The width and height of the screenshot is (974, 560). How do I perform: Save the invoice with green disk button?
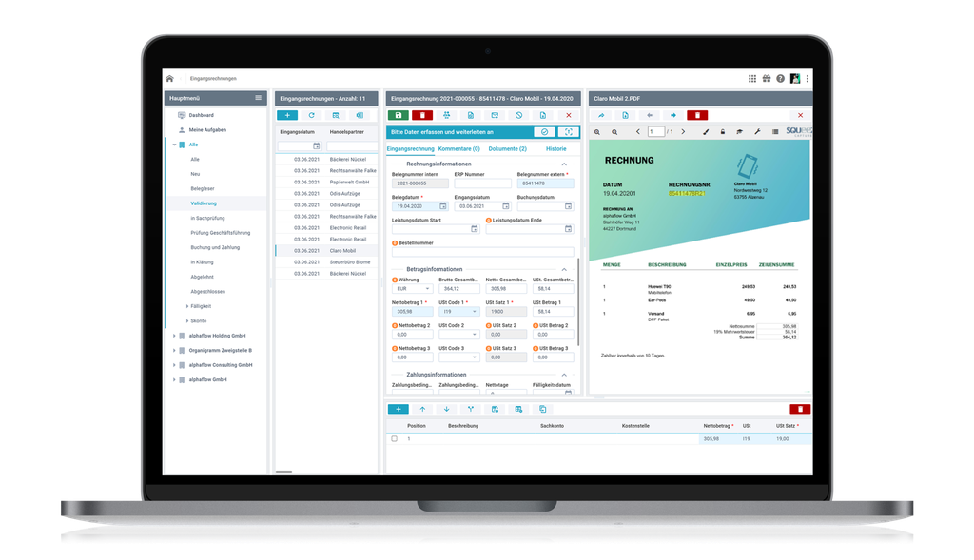pos(399,115)
